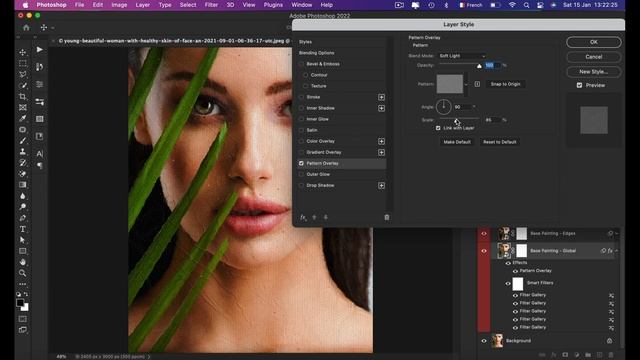Image resolution: width=640 pixels, height=360 pixels.
Task: Select the Rectangular Marquee tool
Action: pos(22,63)
